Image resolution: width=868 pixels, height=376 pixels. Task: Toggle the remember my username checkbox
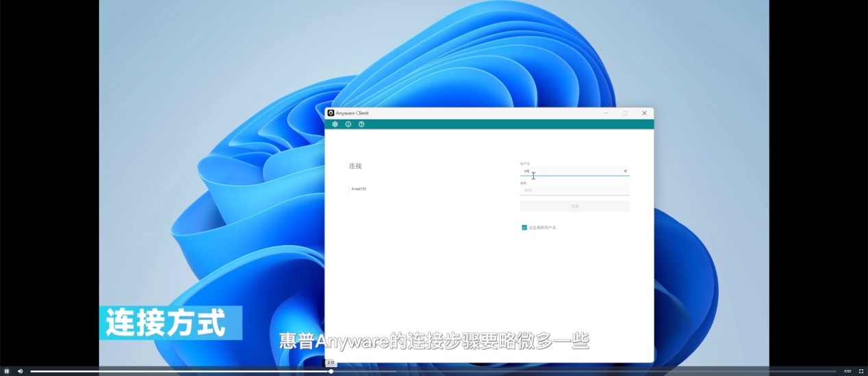[x=524, y=227]
